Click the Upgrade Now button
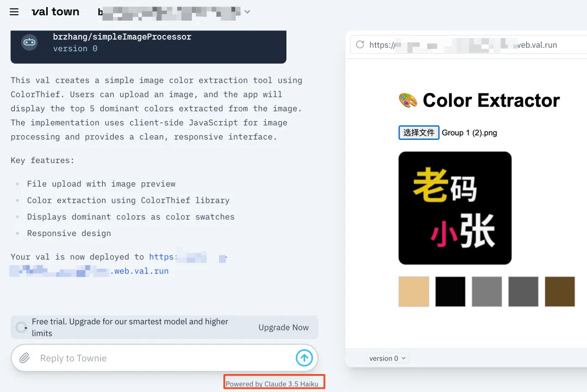 tap(283, 327)
